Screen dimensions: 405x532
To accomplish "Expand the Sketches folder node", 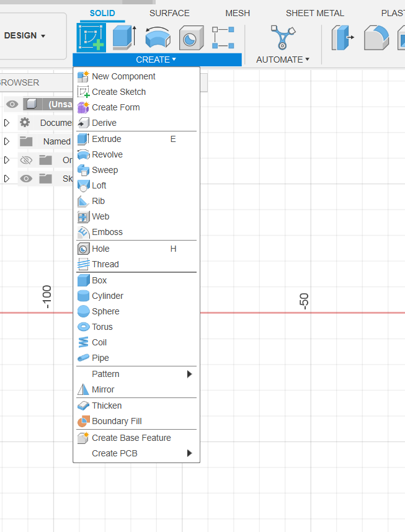I will (6, 179).
